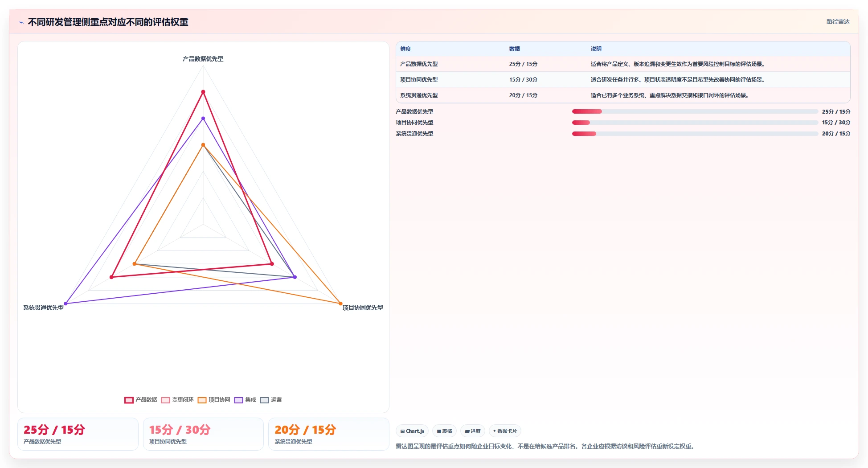Viewport: 868px width, 468px height.
Task: Click the 路径雷达 label at top right
Action: [838, 21]
